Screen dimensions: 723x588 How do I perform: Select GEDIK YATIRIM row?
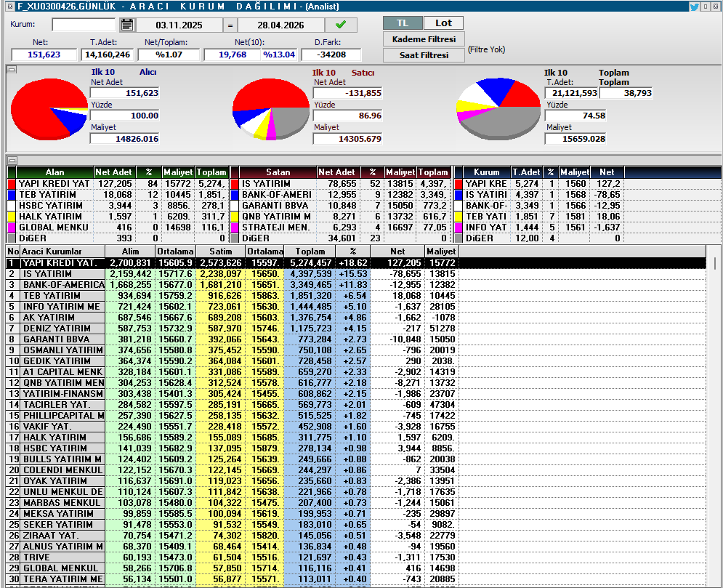pyautogui.click(x=356, y=361)
